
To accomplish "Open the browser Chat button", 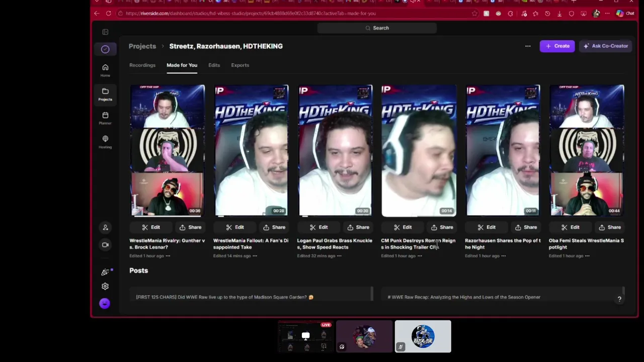I will [x=625, y=14].
